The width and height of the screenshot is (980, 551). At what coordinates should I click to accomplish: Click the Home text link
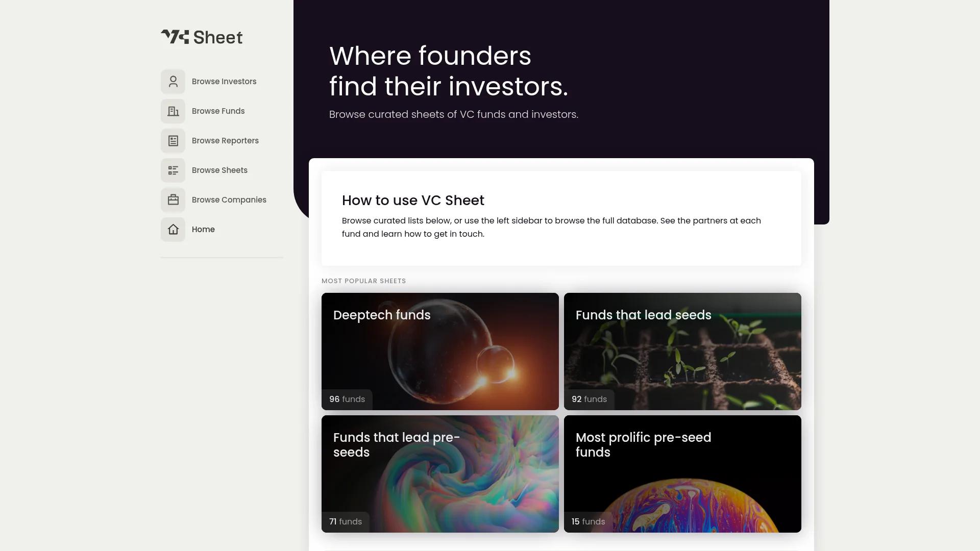pyautogui.click(x=203, y=230)
